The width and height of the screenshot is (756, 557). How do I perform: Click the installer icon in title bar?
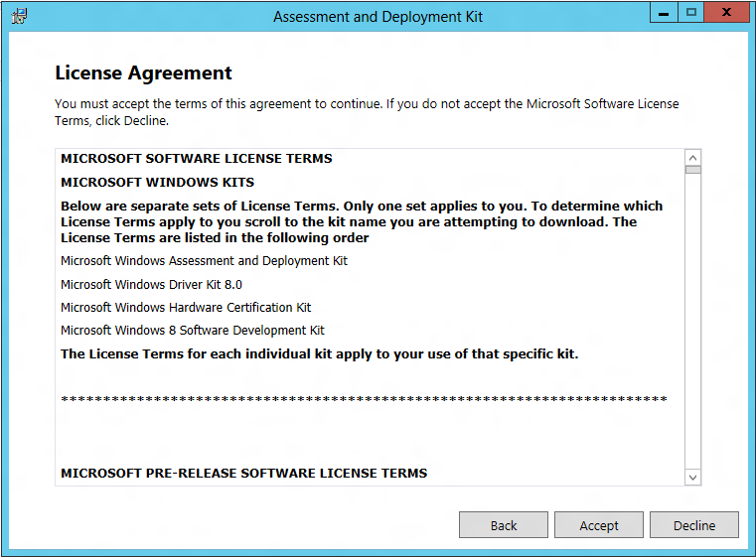click(19, 16)
